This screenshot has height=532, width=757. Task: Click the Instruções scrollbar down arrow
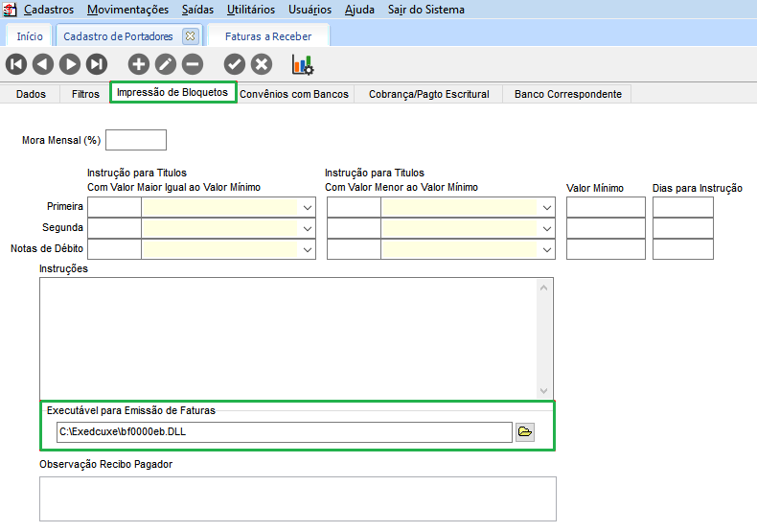pyautogui.click(x=544, y=391)
